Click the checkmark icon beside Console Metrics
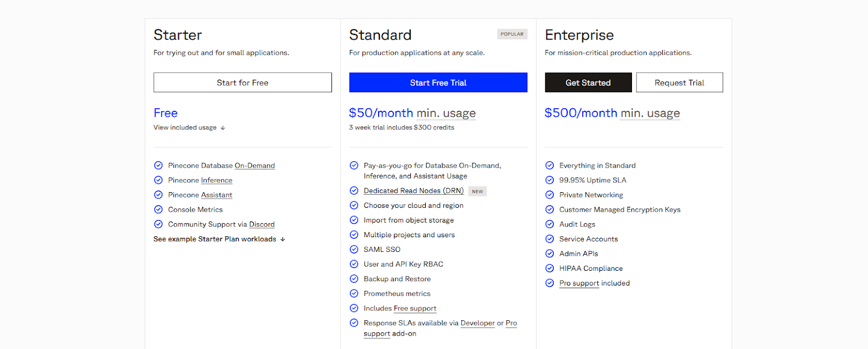Viewport: 868px width, 349px height. click(x=158, y=210)
